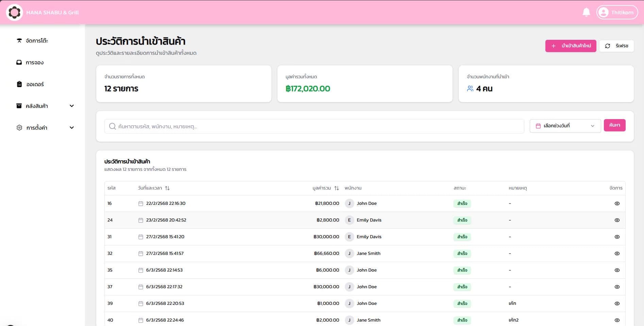Sort by total value column arrows
644x326 pixels.
click(336, 188)
